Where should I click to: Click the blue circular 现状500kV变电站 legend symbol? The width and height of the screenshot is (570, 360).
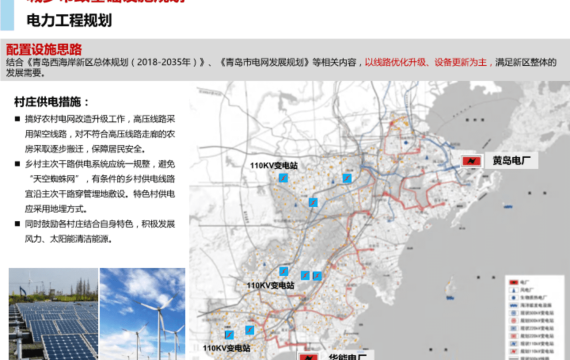[513, 313]
